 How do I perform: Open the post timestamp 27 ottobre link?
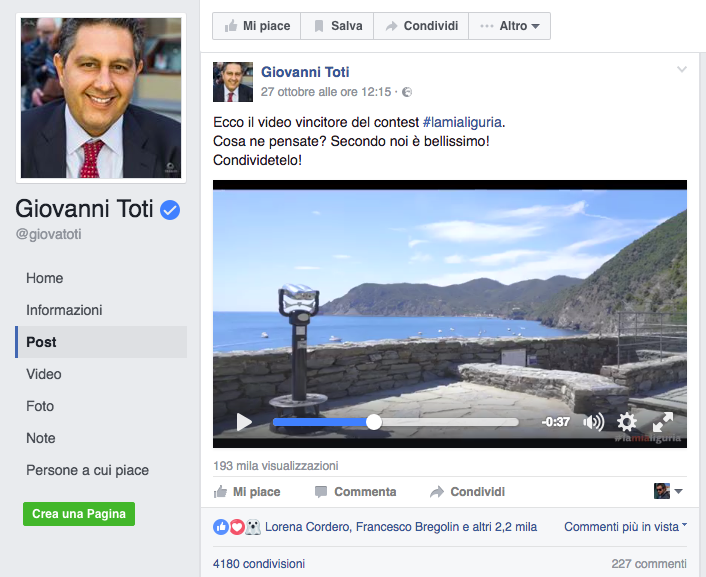(326, 92)
